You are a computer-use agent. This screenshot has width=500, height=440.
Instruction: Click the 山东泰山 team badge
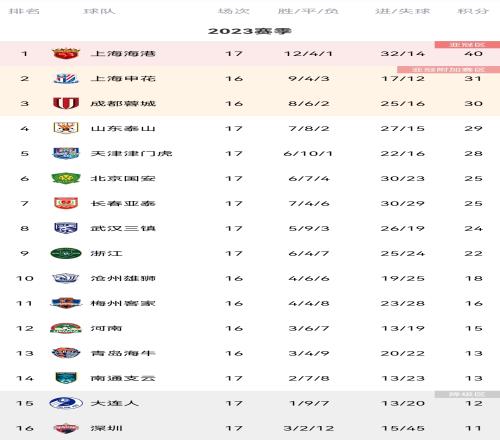click(x=66, y=128)
